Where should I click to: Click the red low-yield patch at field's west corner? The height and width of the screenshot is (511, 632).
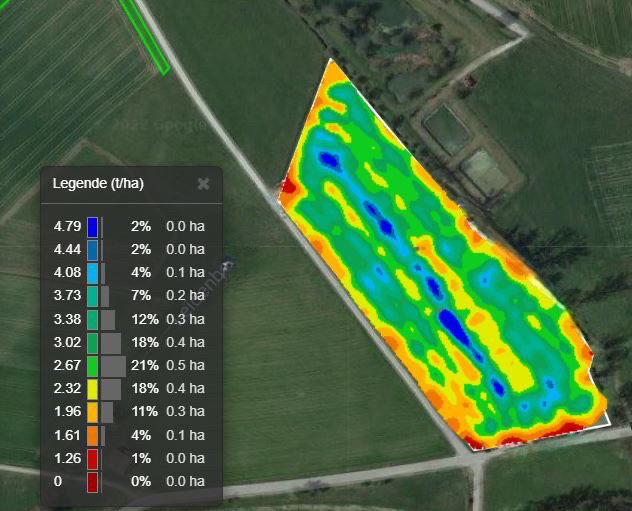[x=289, y=186]
